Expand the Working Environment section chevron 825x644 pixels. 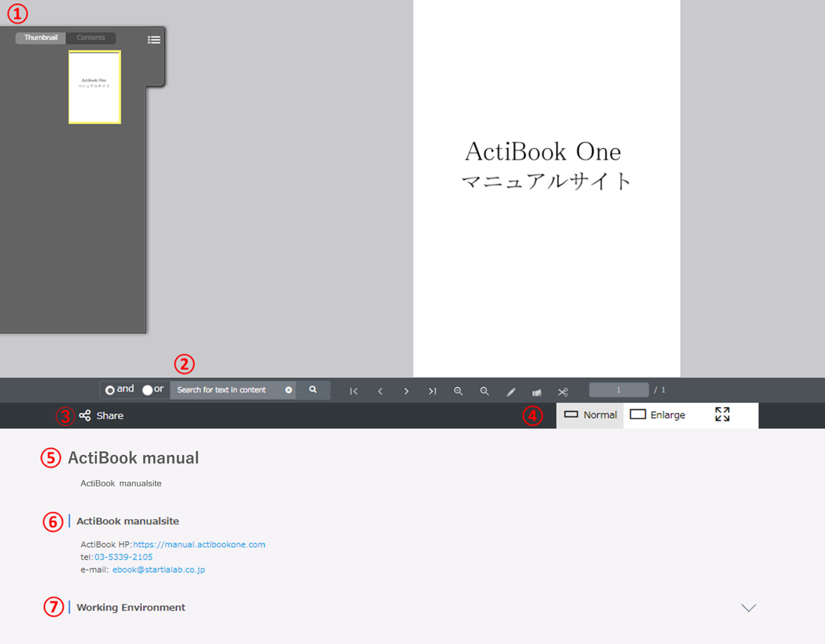coord(748,607)
